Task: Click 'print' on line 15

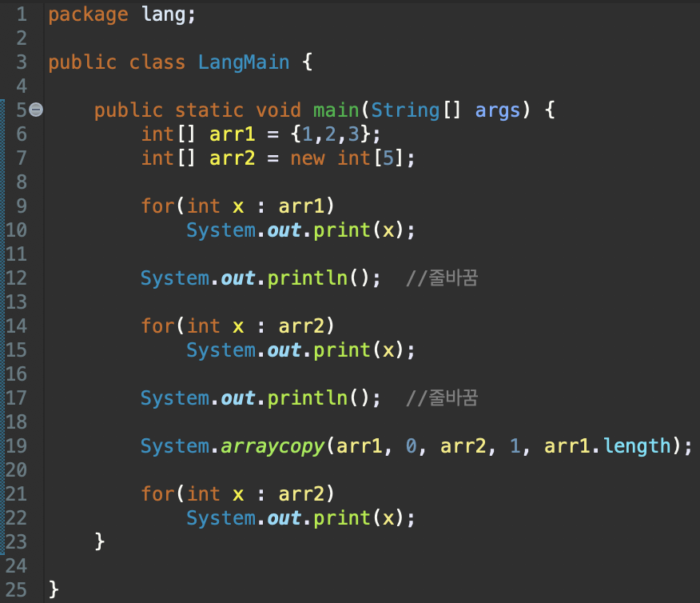Action: (342, 349)
